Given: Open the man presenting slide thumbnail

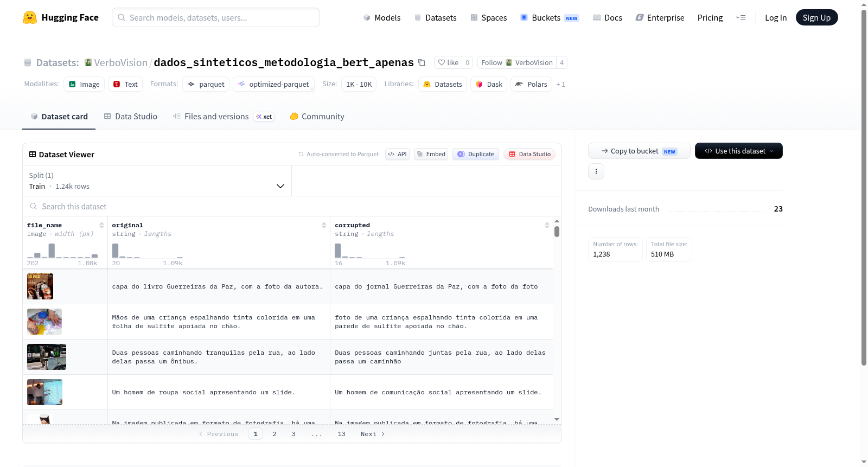Looking at the screenshot, I should click(44, 392).
